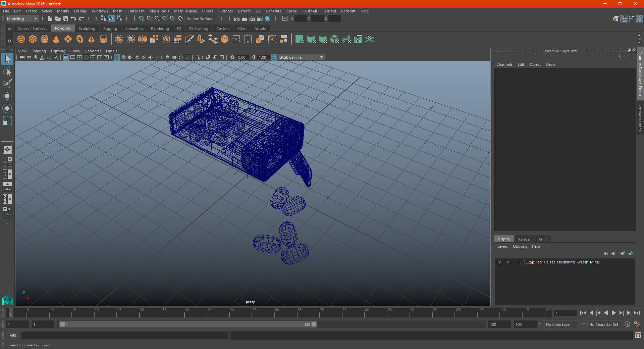Create a new empty display layer
644x349 pixels.
[623, 253]
